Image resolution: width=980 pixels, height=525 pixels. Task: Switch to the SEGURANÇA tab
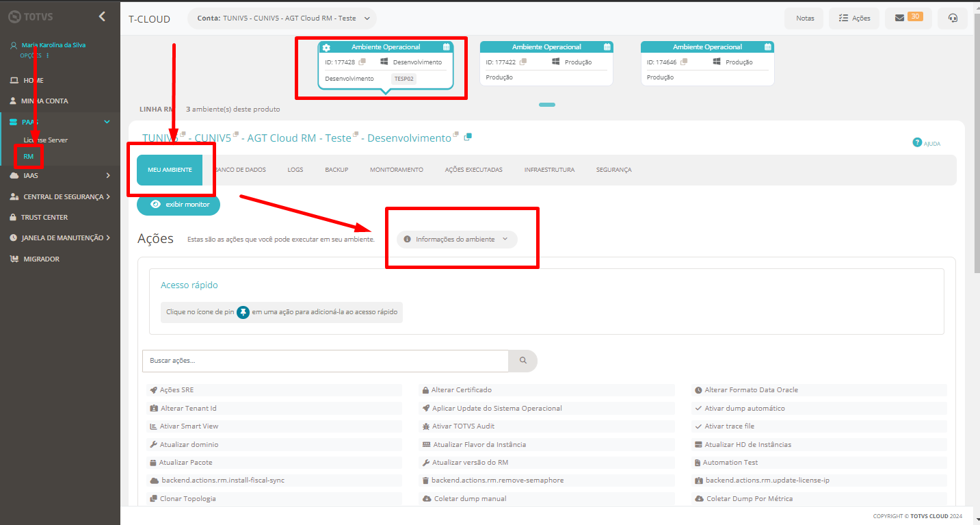(x=614, y=170)
